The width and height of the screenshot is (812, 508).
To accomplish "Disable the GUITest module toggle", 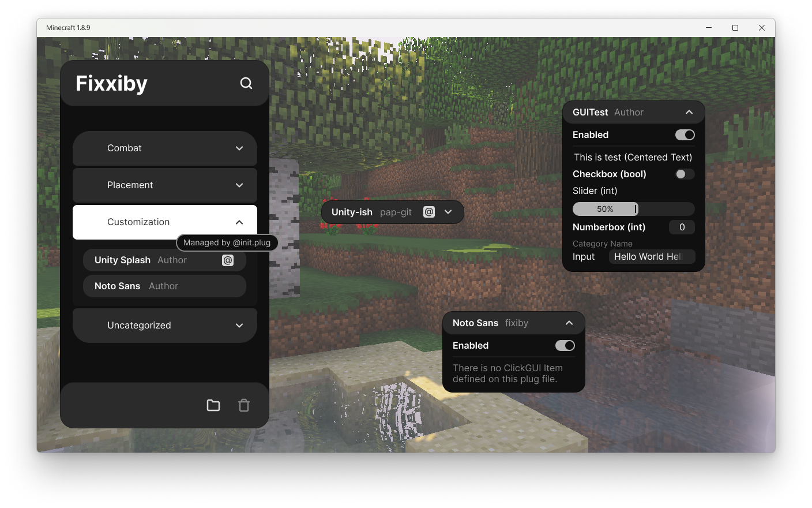I will pos(685,135).
